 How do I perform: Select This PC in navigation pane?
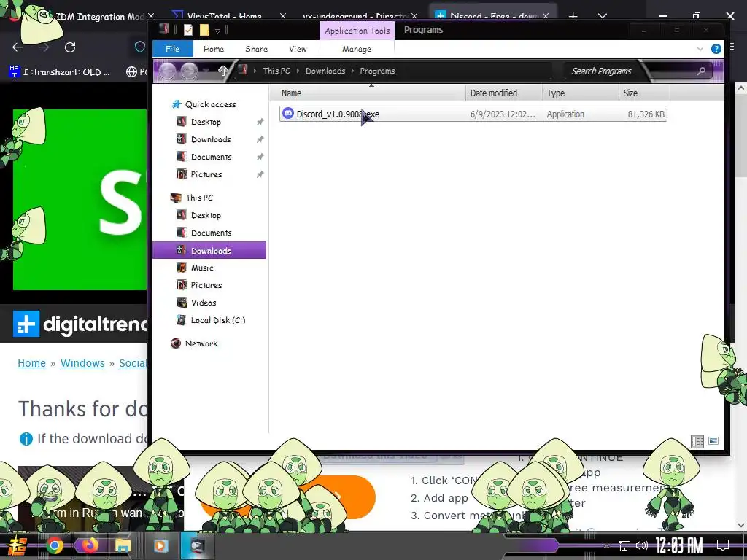point(199,198)
